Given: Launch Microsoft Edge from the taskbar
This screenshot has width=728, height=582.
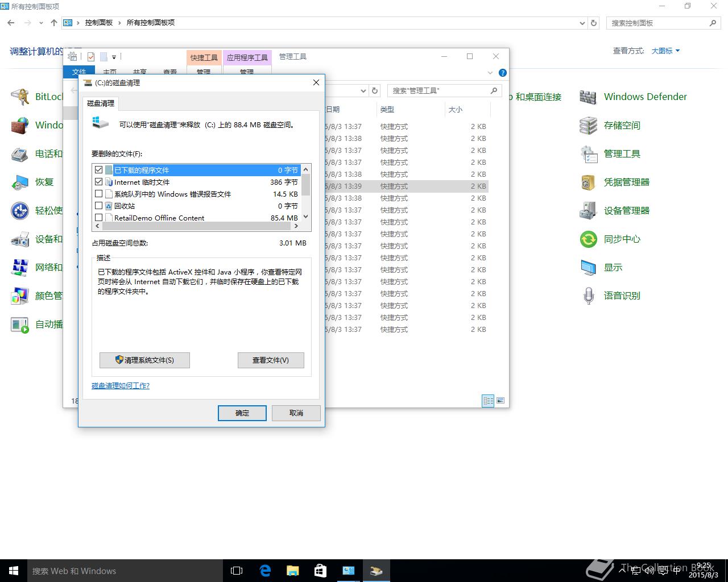Looking at the screenshot, I should click(265, 571).
